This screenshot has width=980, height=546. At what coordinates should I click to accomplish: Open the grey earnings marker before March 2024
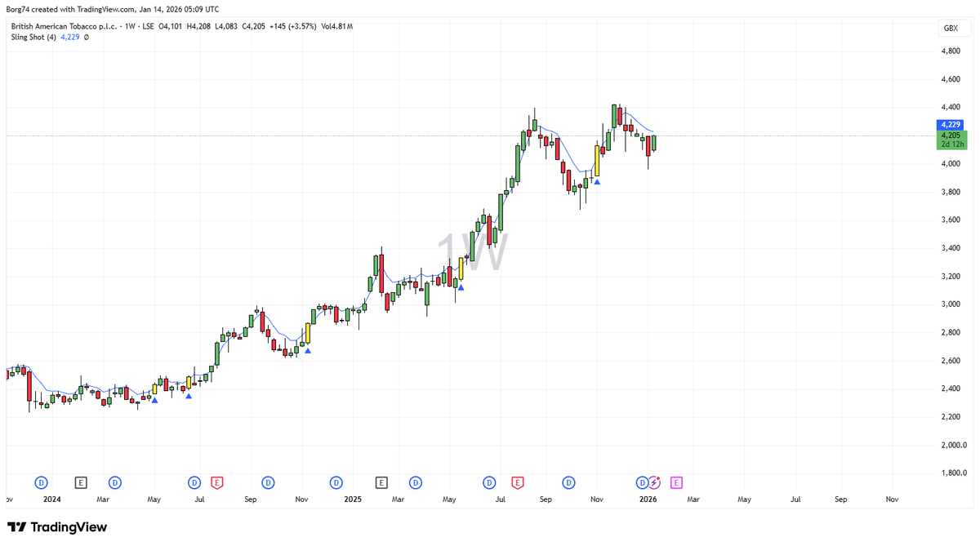point(80,482)
